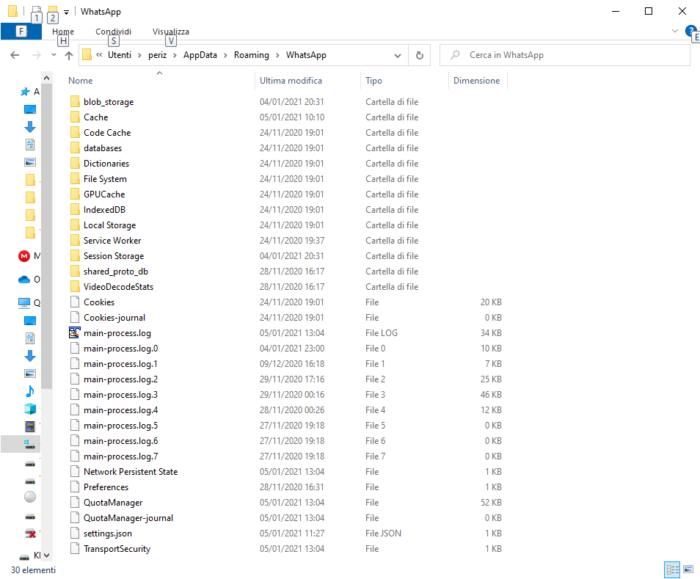Click the IndexedDB folder icon
This screenshot has height=579, width=700.
75,209
